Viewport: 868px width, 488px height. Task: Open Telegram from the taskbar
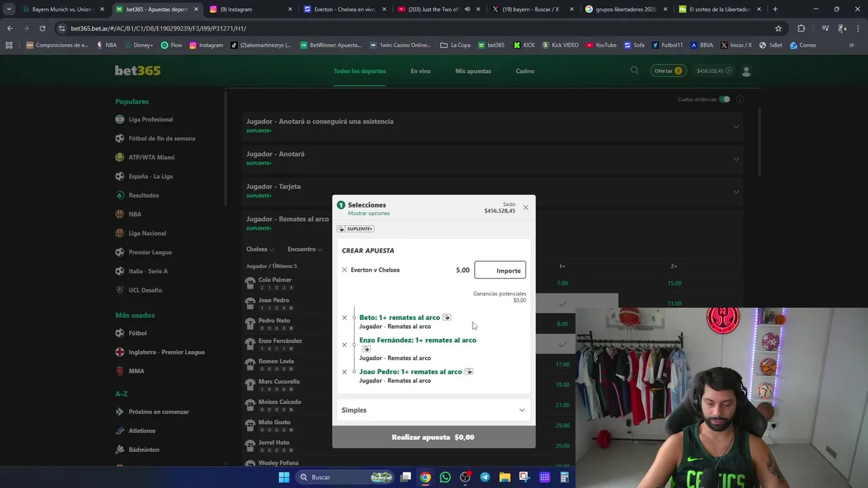pyautogui.click(x=485, y=477)
